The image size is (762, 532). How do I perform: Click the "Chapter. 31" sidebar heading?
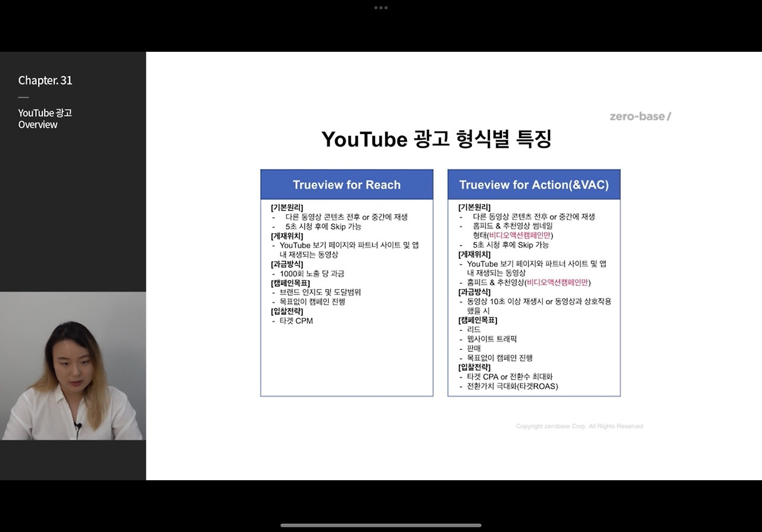[x=45, y=80]
